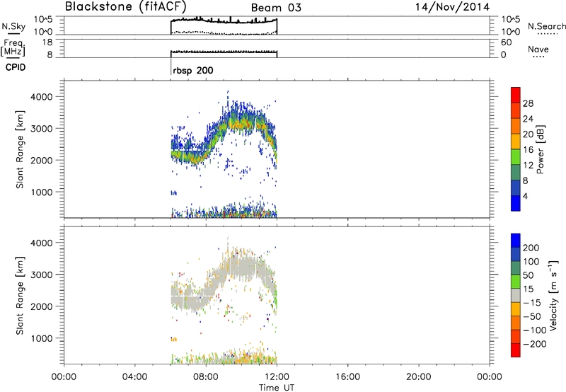Click the gray Velocity colorbar swatch
This screenshot has width=566, height=392.
tap(516, 296)
